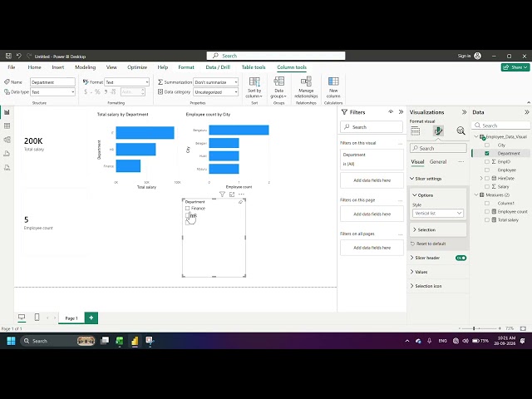The width and height of the screenshot is (532, 399).
Task: Expand the HireDate hierarchy
Action: [481, 178]
